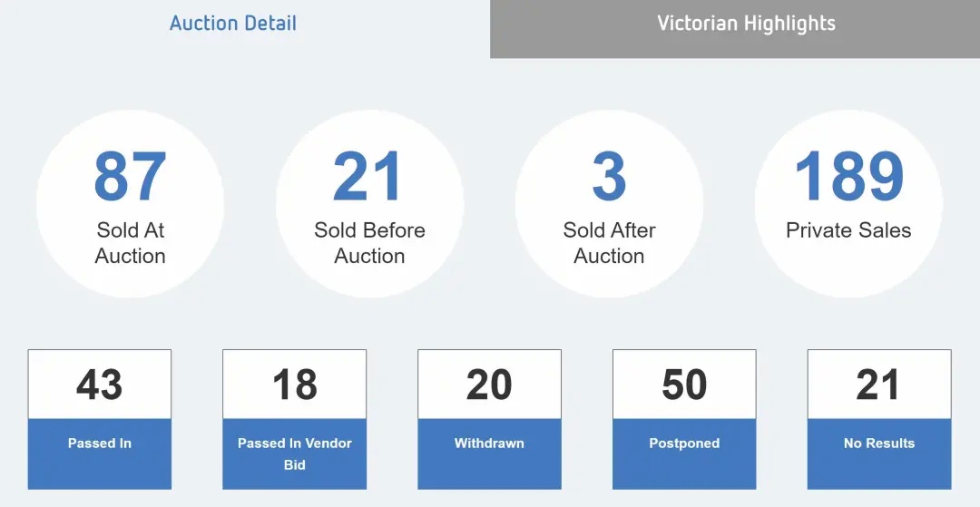
Task: Switch to the Auction Detail tab
Action: pyautogui.click(x=233, y=24)
